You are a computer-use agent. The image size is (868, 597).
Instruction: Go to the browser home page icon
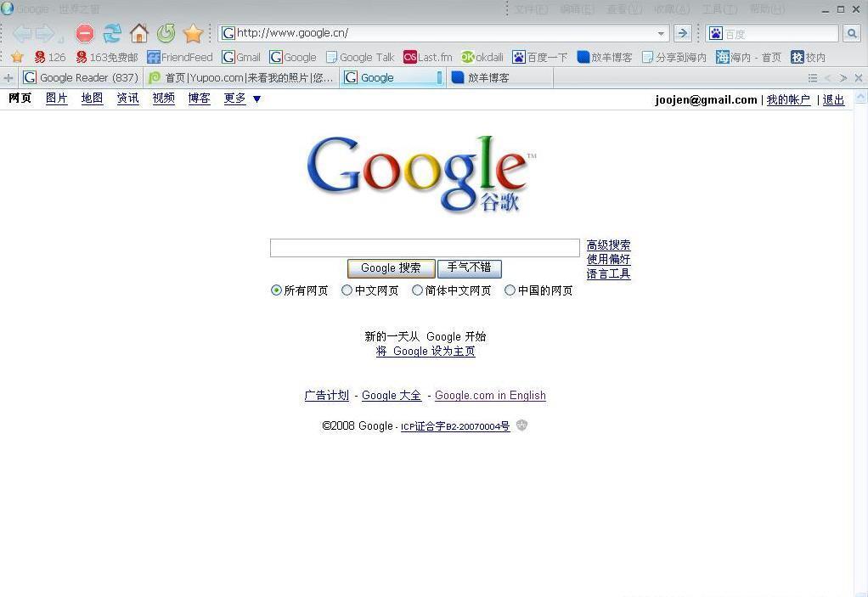(139, 33)
